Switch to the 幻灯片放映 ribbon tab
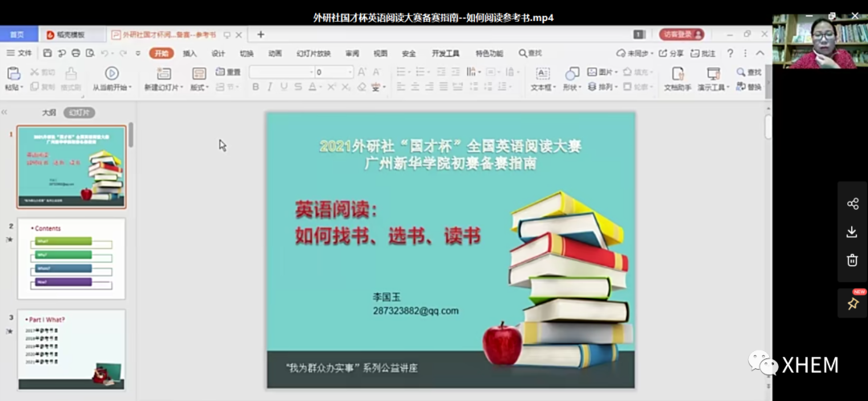The width and height of the screenshot is (868, 401). 313,53
